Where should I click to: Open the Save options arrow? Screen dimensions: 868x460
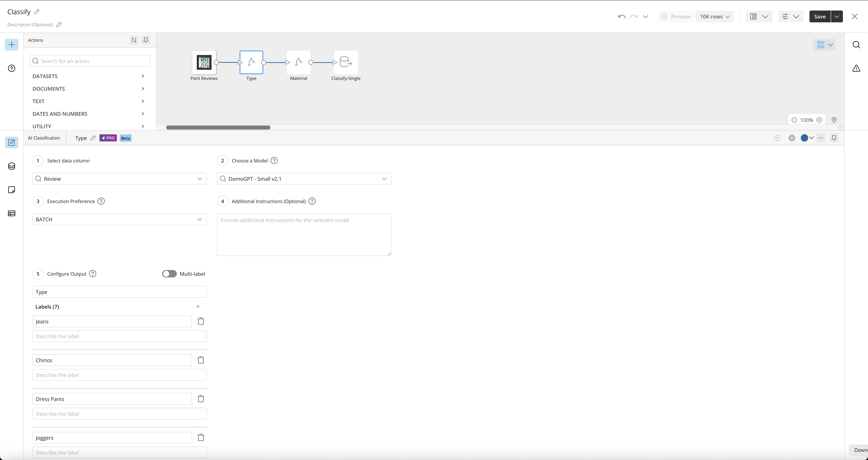837,16
